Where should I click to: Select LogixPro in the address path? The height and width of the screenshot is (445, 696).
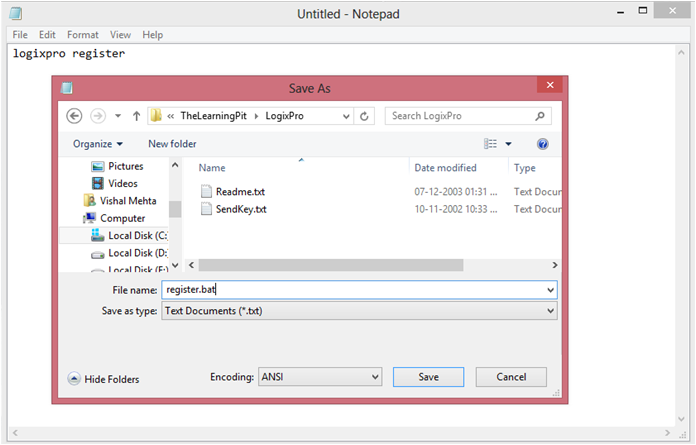(x=285, y=116)
